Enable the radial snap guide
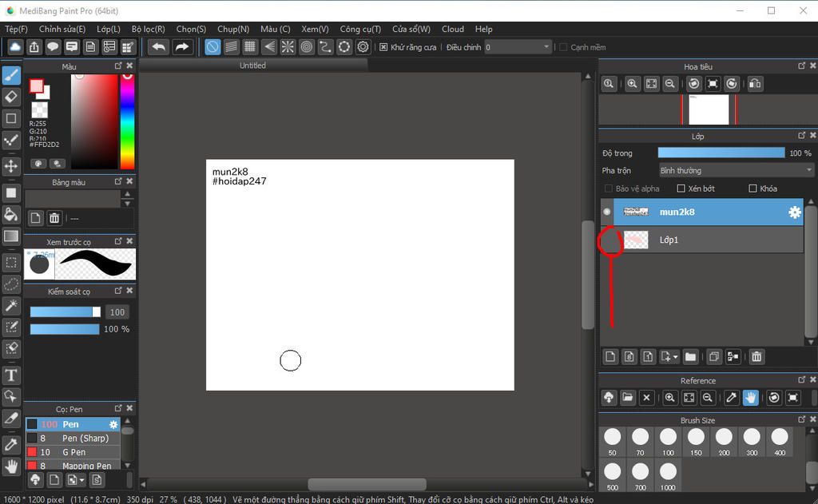 click(288, 47)
